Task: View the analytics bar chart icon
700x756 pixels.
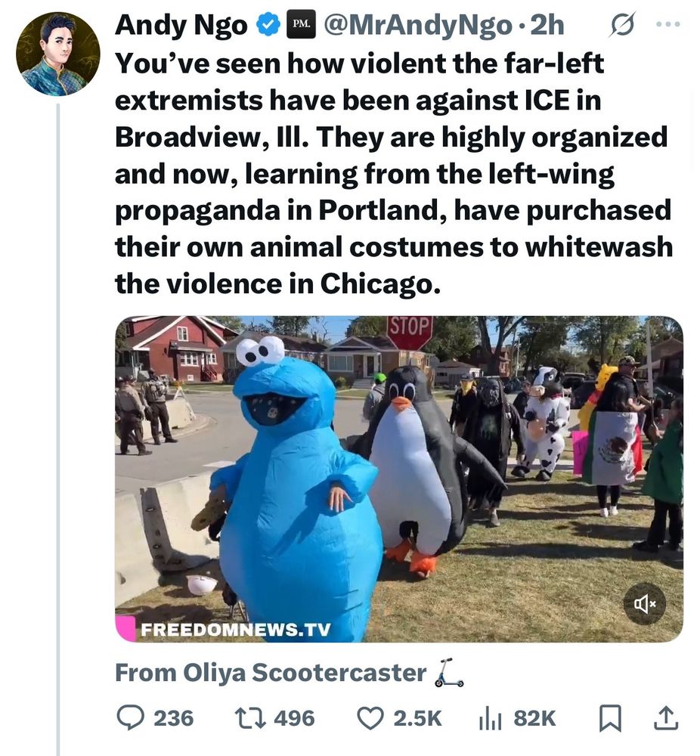Action: click(491, 718)
